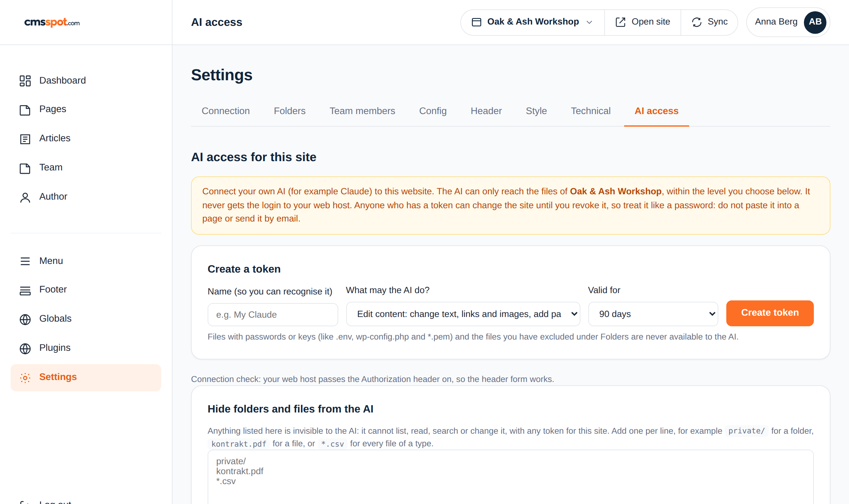Click the token name input field

click(272, 314)
